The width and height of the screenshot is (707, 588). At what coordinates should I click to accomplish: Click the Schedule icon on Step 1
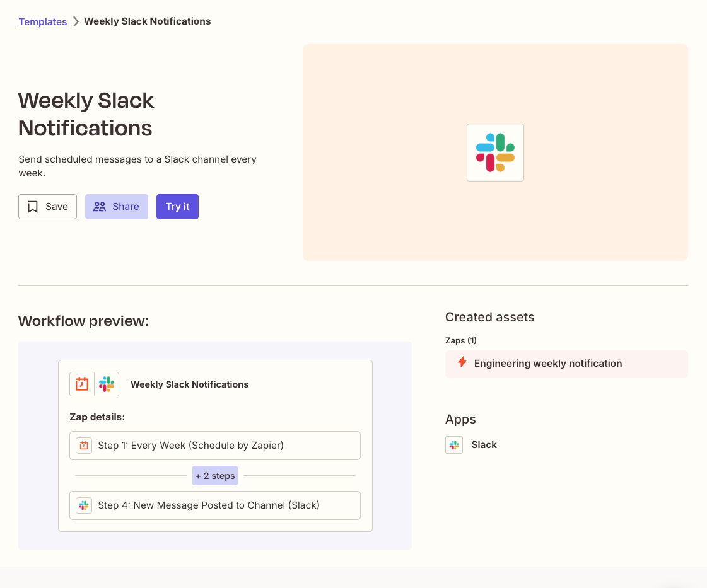83,445
